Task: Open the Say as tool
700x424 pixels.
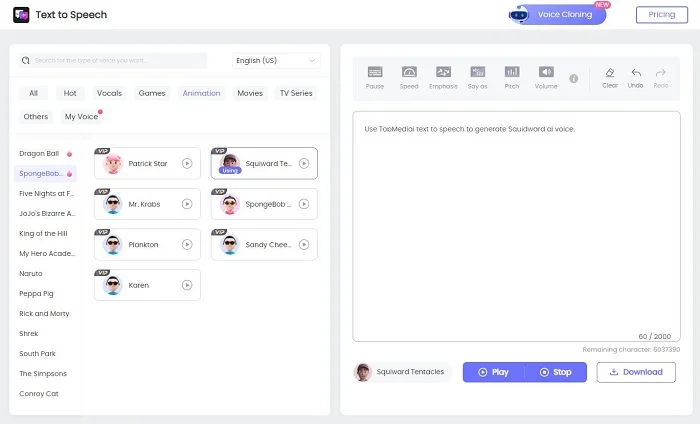Action: point(478,71)
